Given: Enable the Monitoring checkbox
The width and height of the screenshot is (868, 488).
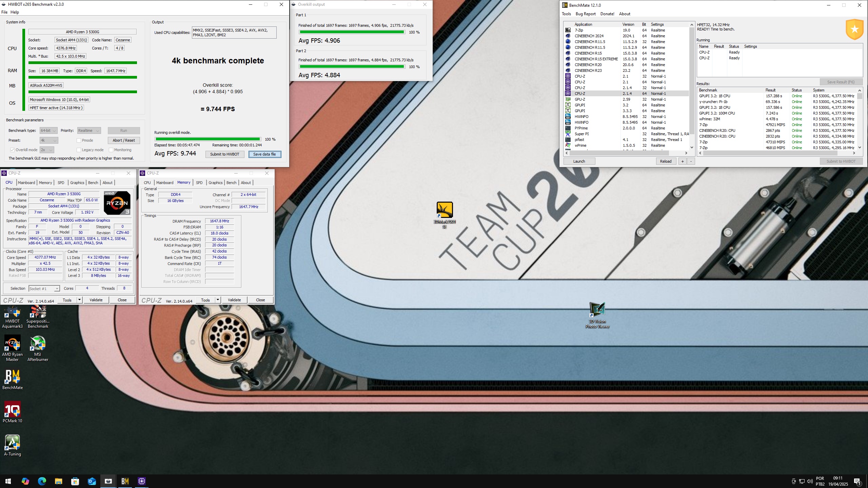Looking at the screenshot, I should [111, 150].
